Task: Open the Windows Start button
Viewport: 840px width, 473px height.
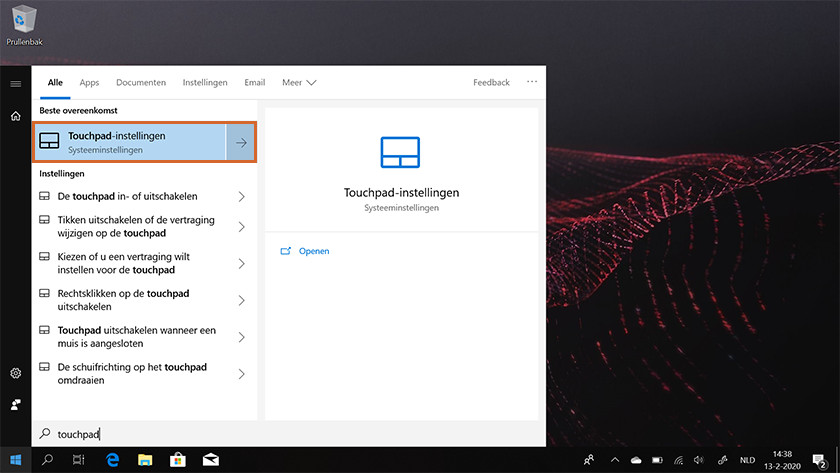Action: [x=16, y=460]
